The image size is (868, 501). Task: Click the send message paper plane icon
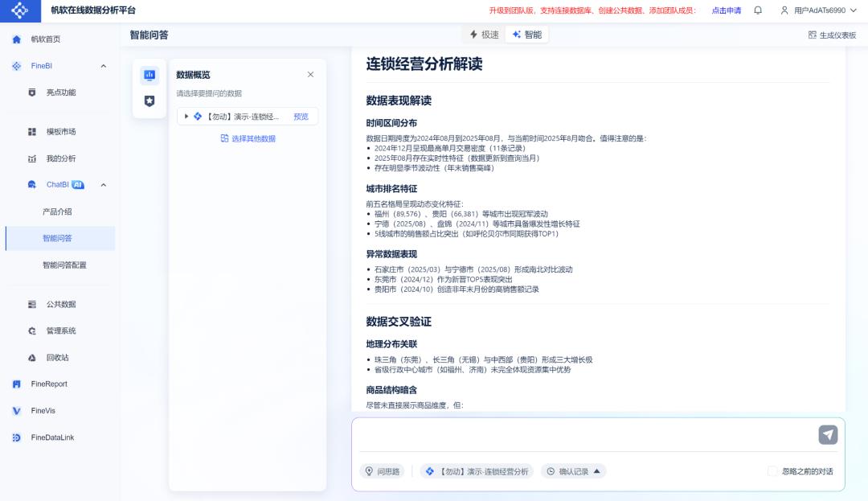(x=828, y=435)
